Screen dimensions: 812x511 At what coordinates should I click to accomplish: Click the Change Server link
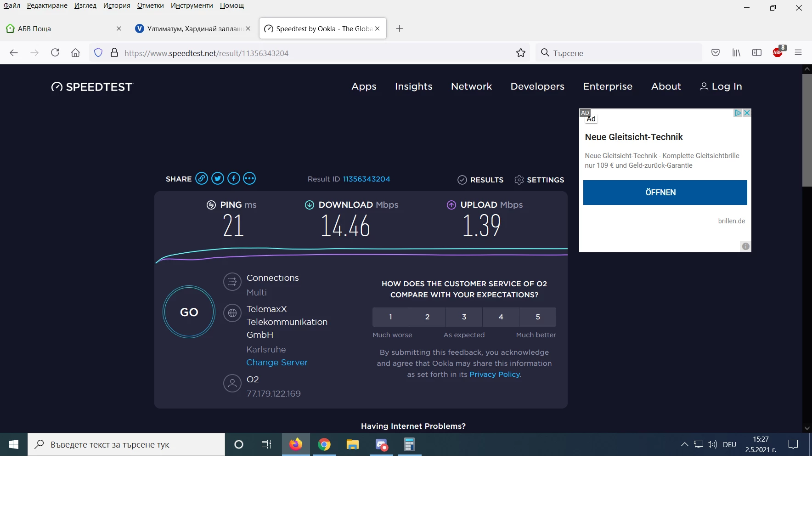coord(277,362)
